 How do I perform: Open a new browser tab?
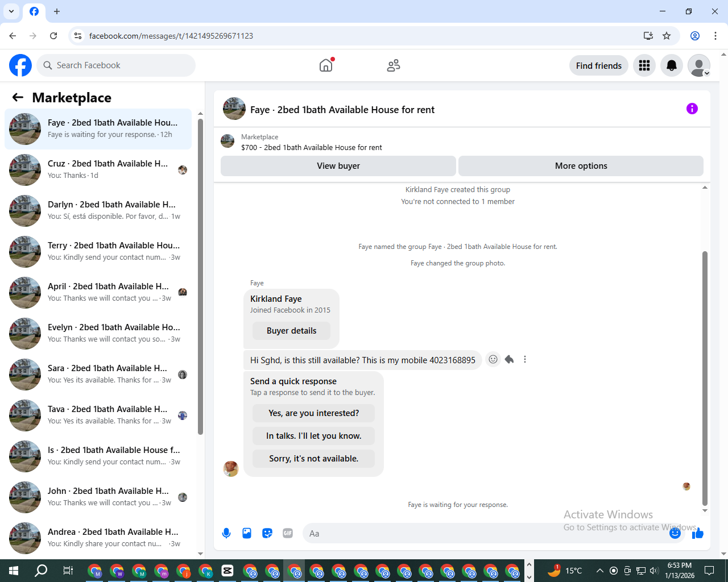[x=57, y=11]
